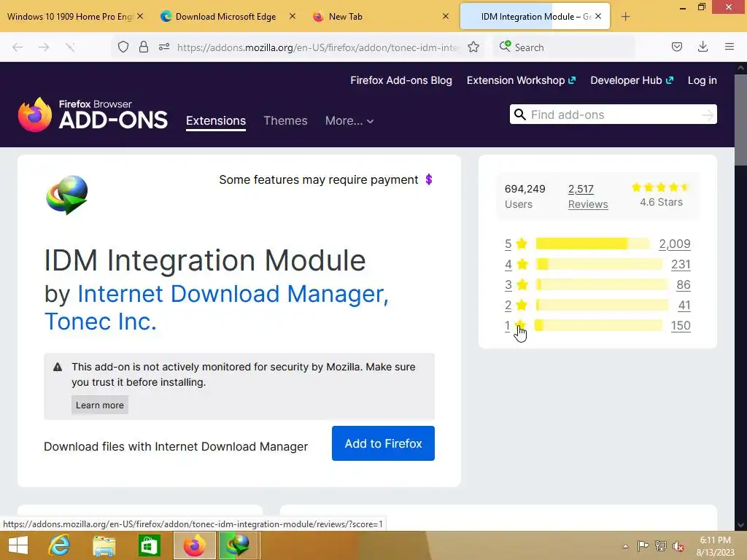This screenshot has height=560, width=747.
Task: Open the Tonec Inc. author link
Action: point(101,322)
